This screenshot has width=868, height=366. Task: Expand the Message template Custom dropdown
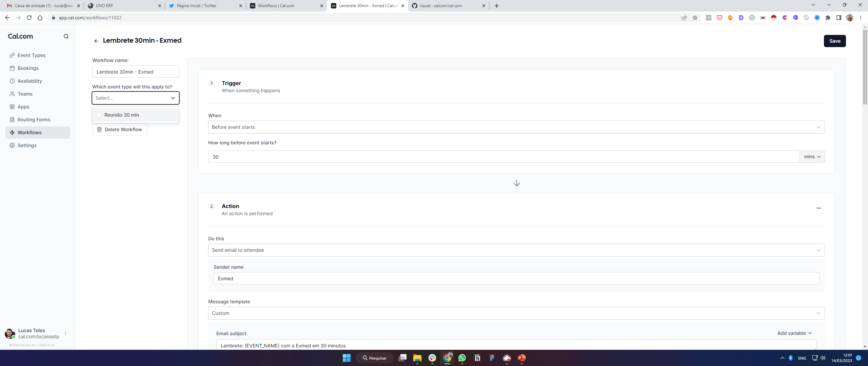516,313
